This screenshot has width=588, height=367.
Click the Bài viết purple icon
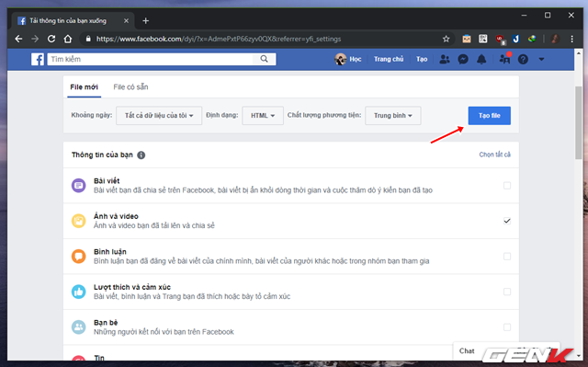click(78, 186)
